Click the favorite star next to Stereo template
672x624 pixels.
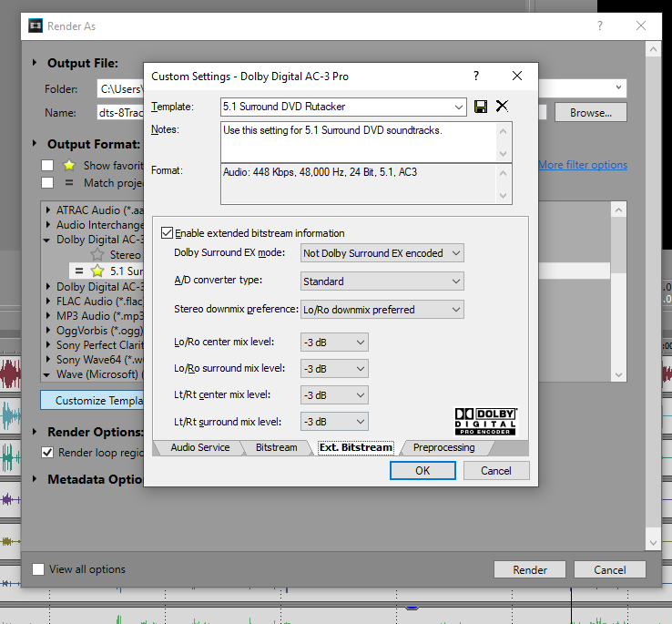[97, 254]
